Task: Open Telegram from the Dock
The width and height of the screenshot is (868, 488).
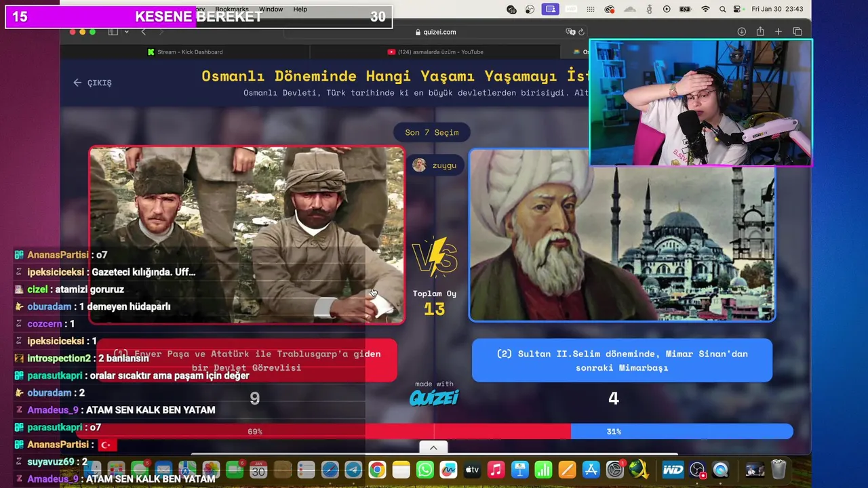Action: tap(353, 470)
